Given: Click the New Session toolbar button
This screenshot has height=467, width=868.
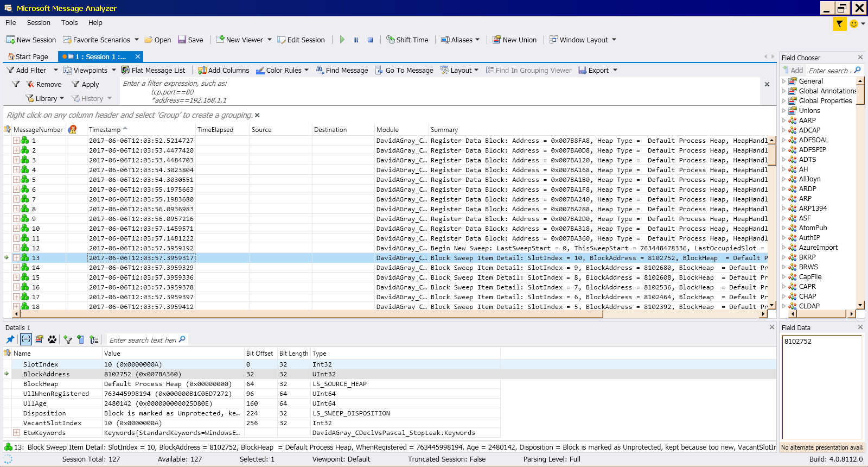Looking at the screenshot, I should (x=31, y=40).
